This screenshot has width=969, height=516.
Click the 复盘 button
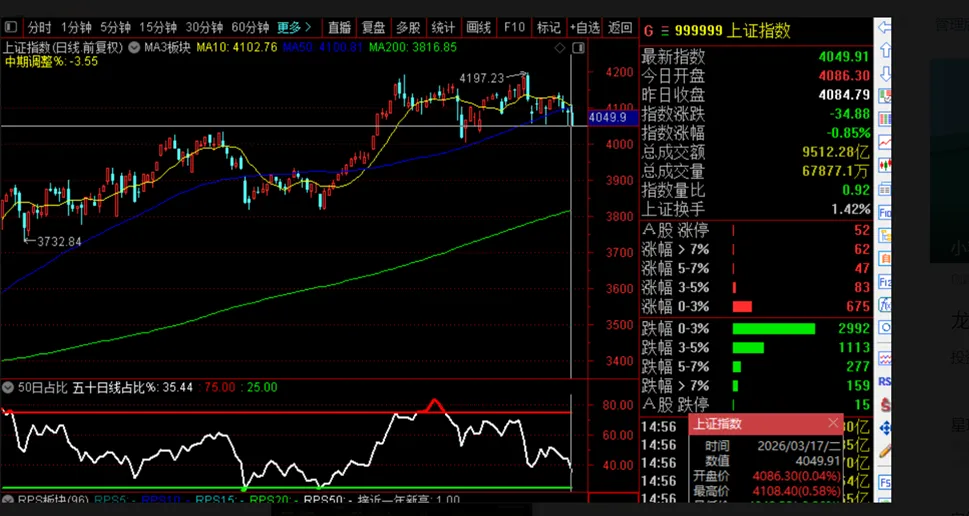[x=373, y=27]
